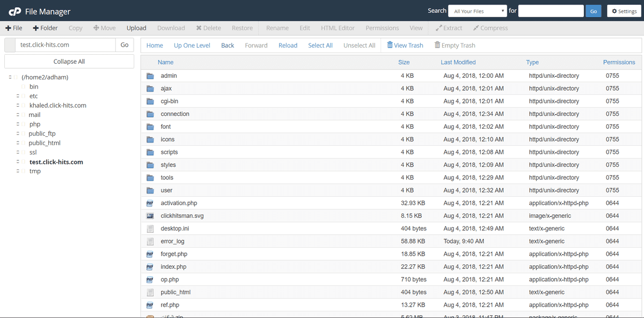Viewport: 644px width, 318px height.
Task: Click the PHP icon beside op.php
Action: (150, 279)
